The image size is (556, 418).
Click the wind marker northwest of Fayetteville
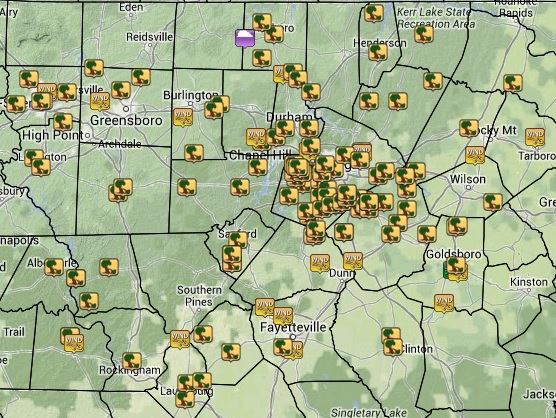[x=265, y=307]
